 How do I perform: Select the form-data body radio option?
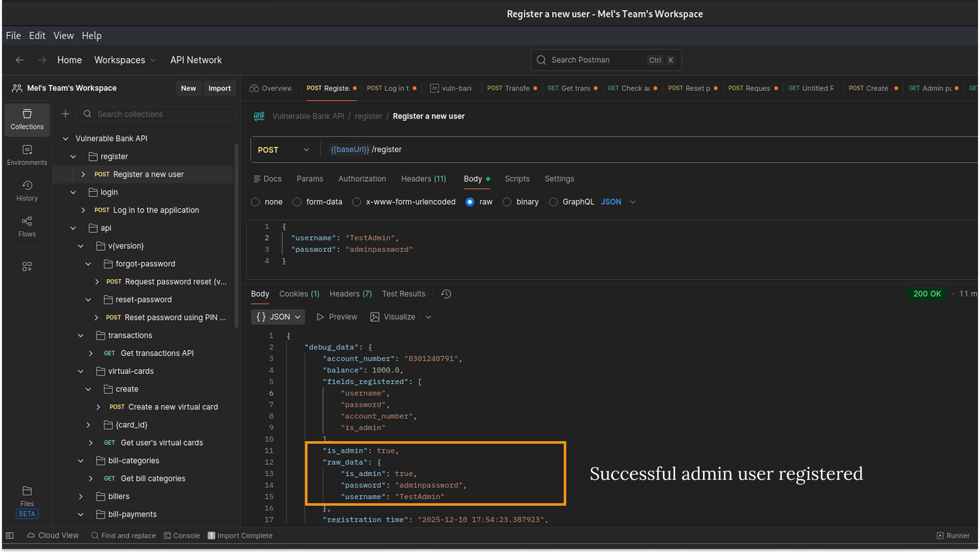297,202
